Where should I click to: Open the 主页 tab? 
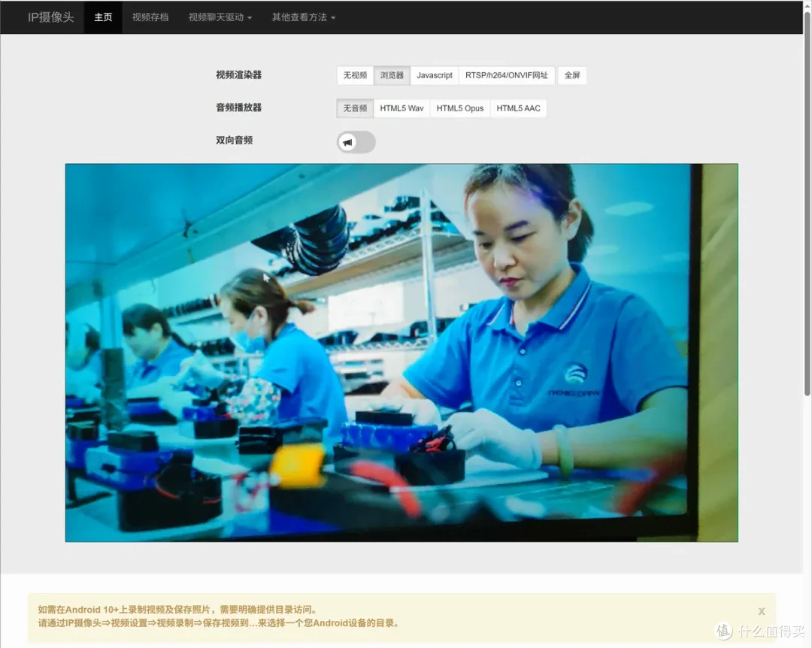[103, 17]
